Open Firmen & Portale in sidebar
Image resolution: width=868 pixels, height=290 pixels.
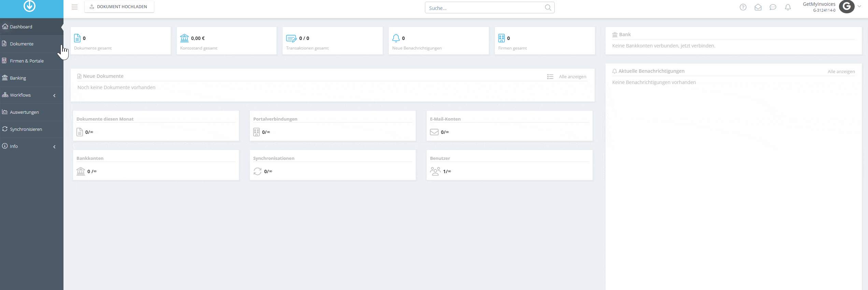pyautogui.click(x=32, y=61)
